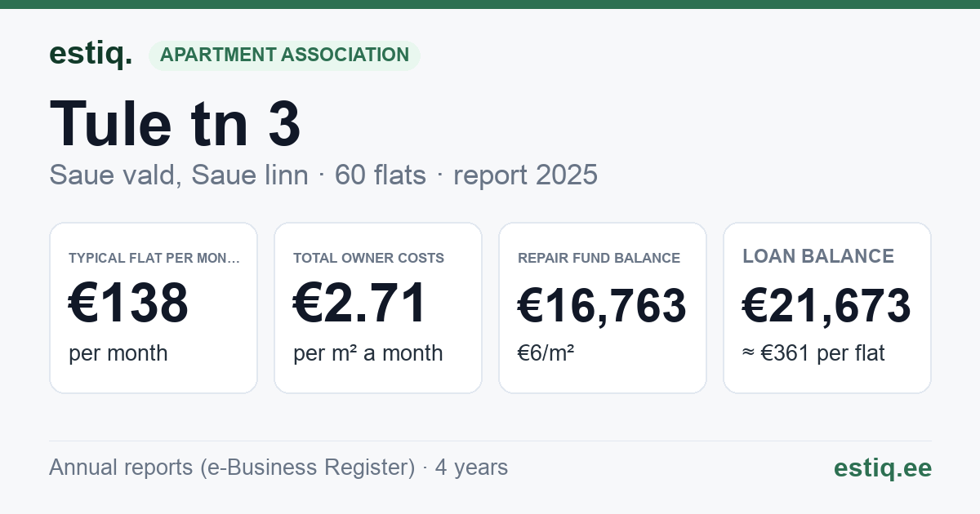Click the REPAIR FUND BALANCE label
The image size is (980, 514).
tap(599, 258)
